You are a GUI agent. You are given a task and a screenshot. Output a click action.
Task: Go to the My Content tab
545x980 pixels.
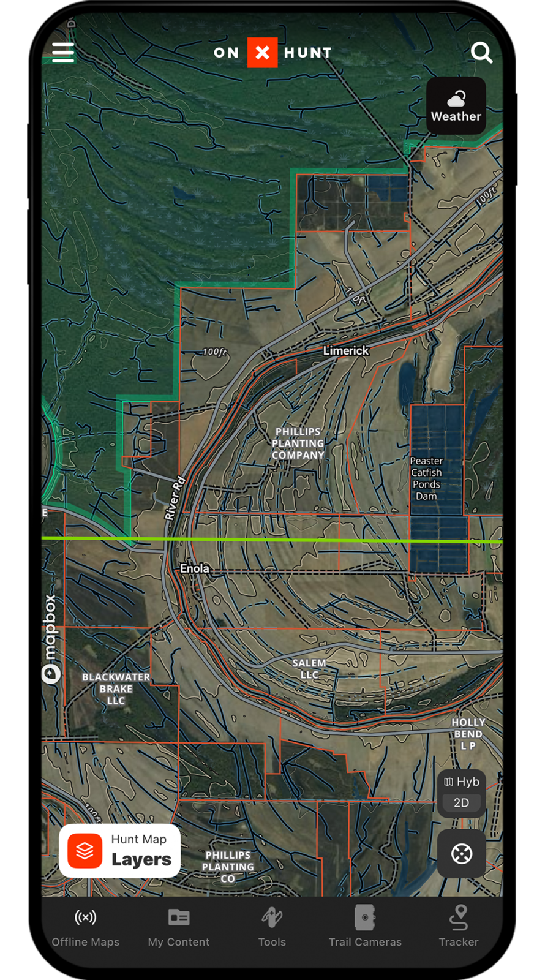179,927
